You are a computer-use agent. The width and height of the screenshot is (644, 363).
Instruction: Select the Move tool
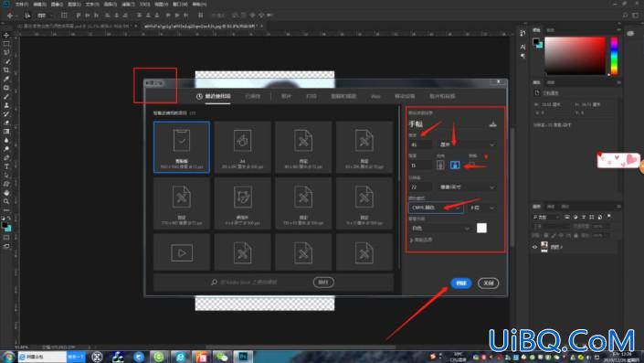[6, 36]
